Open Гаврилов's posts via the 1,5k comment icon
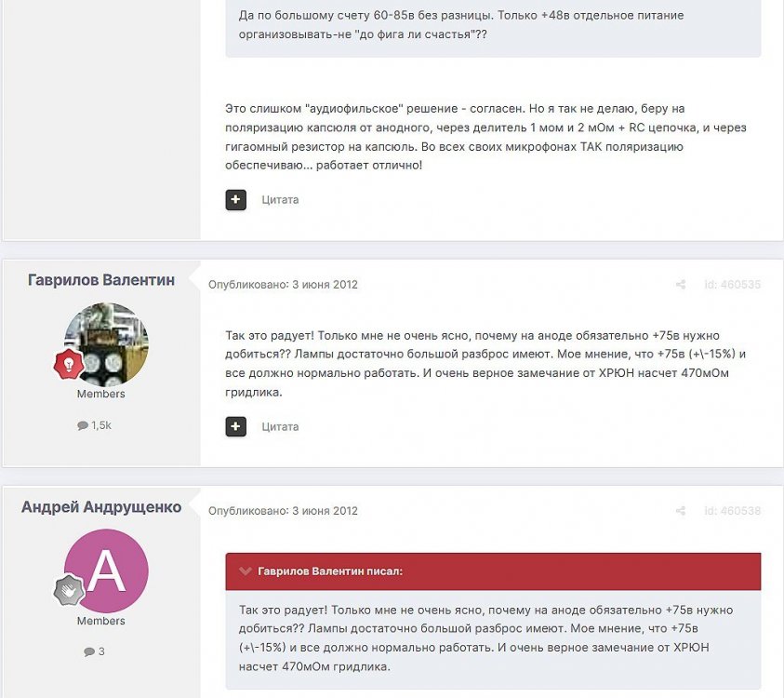Image resolution: width=784 pixels, height=698 pixels. pos(83,426)
